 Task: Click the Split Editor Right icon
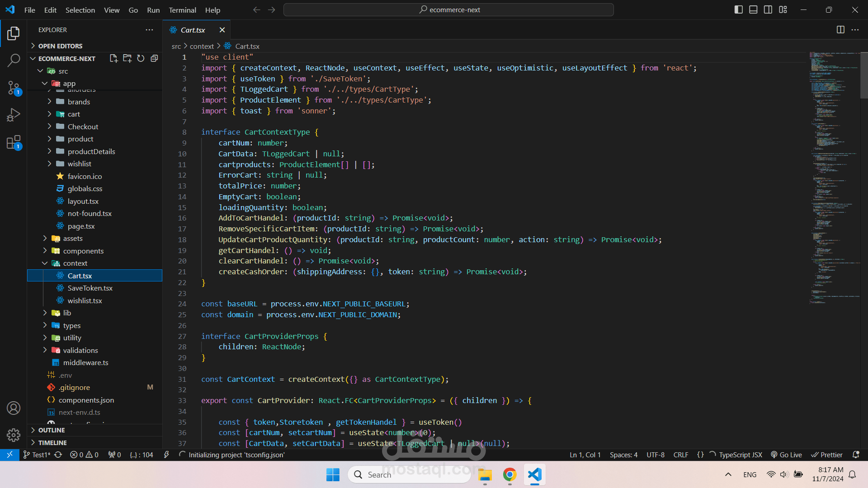click(x=840, y=30)
